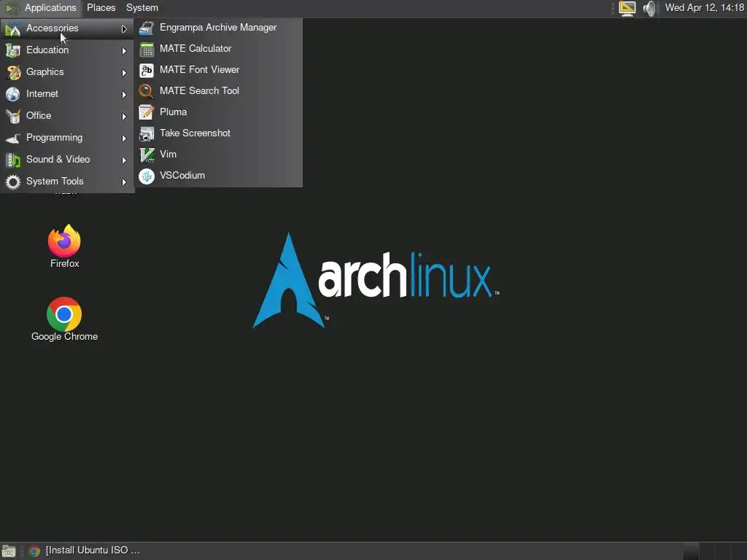
Task: Choose the Sound & Video entry
Action: [x=58, y=160]
